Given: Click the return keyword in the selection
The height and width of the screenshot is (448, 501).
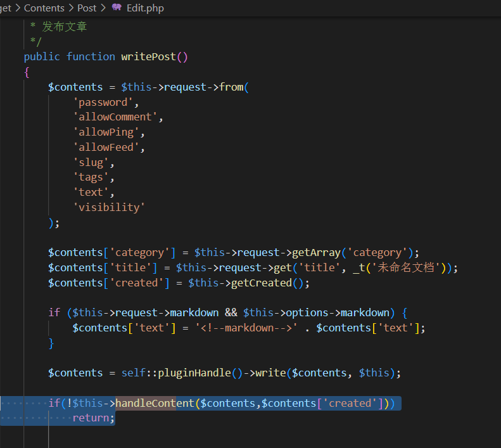Looking at the screenshot, I should 92,418.
